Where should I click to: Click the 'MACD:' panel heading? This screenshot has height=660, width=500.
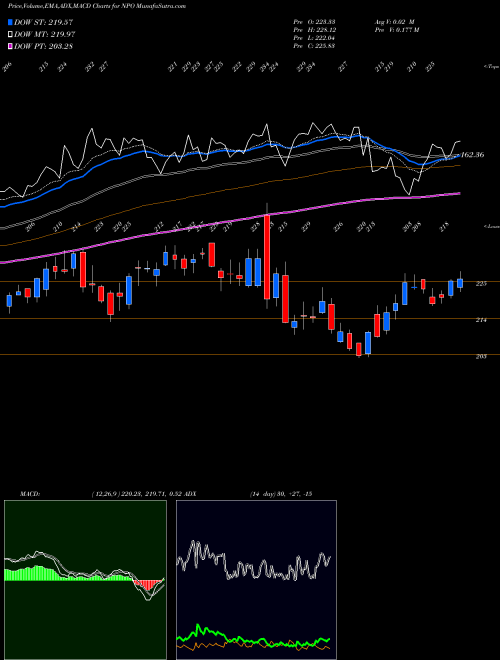coord(29,493)
